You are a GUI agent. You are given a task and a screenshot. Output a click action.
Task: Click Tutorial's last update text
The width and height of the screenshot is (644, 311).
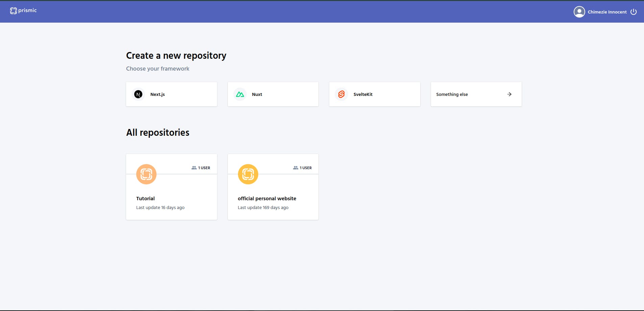160,208
